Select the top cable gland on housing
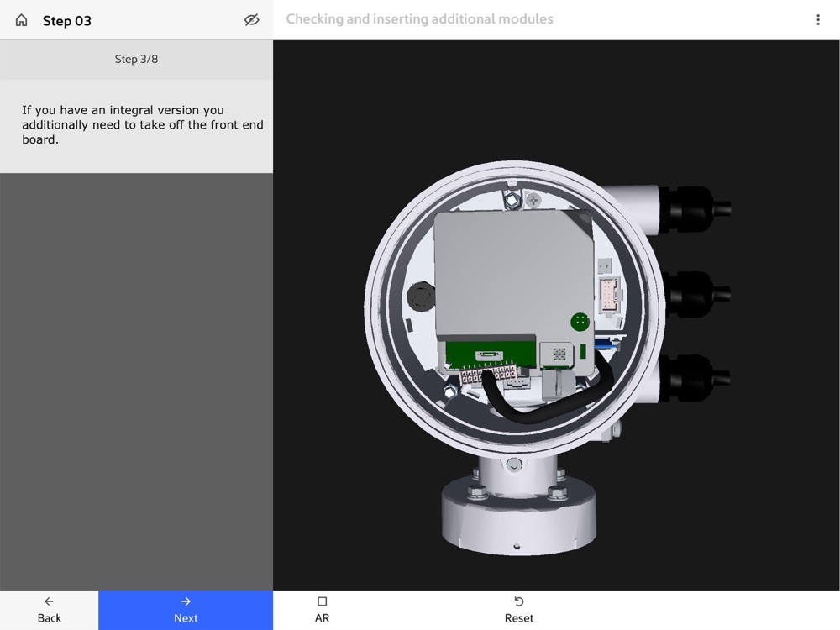The height and width of the screenshot is (630, 840). (x=692, y=207)
